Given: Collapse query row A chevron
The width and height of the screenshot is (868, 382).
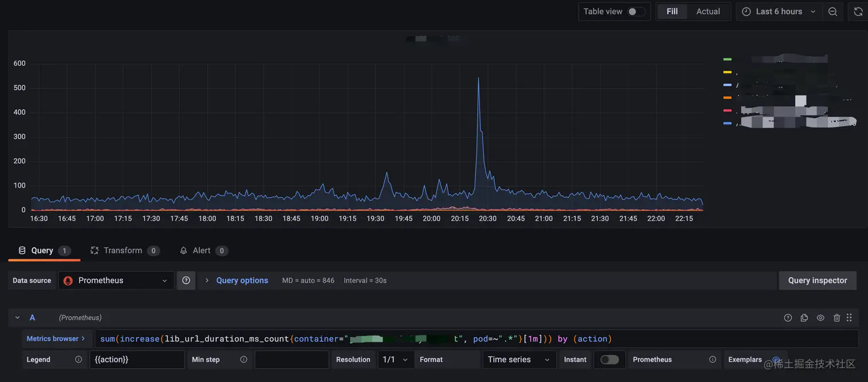Looking at the screenshot, I should tap(17, 318).
